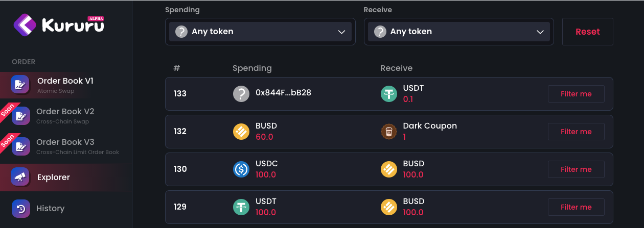Open the Receive token dropdown
The image size is (644, 228).
[x=459, y=32]
